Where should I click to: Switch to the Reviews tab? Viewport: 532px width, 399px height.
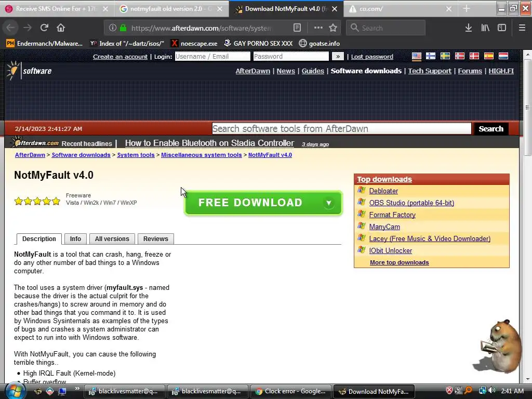click(156, 239)
